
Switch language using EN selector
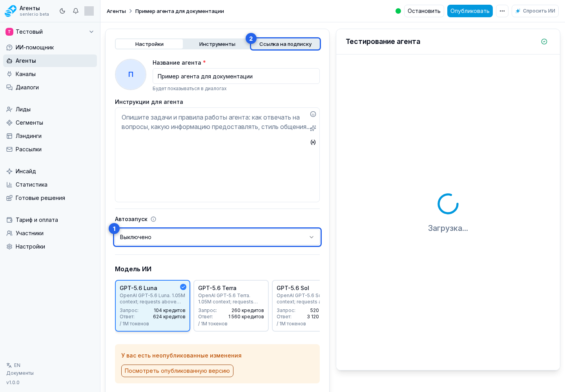14,365
